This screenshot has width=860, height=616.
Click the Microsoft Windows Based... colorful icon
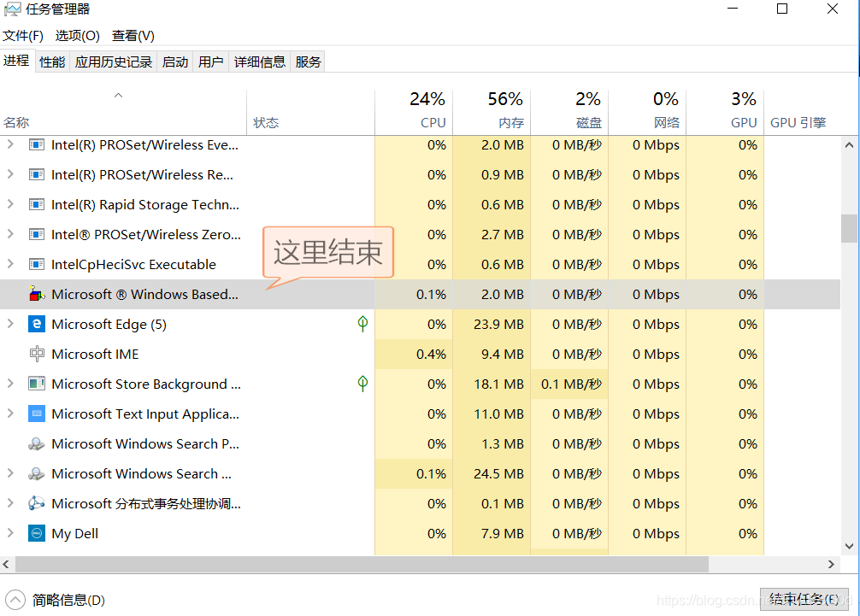pos(37,294)
